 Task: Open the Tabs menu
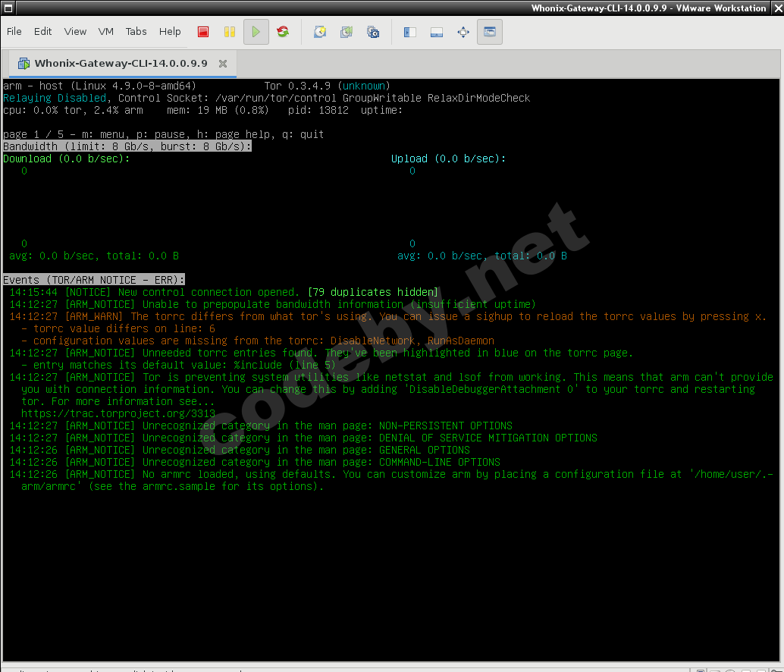click(x=136, y=32)
